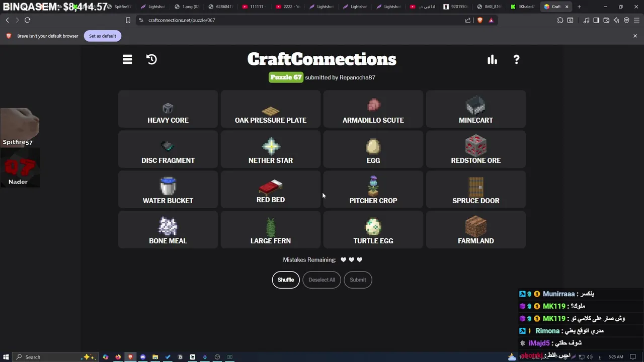This screenshot has height=362, width=644.
Task: Select the NETHER STAR tile
Action: point(271,149)
